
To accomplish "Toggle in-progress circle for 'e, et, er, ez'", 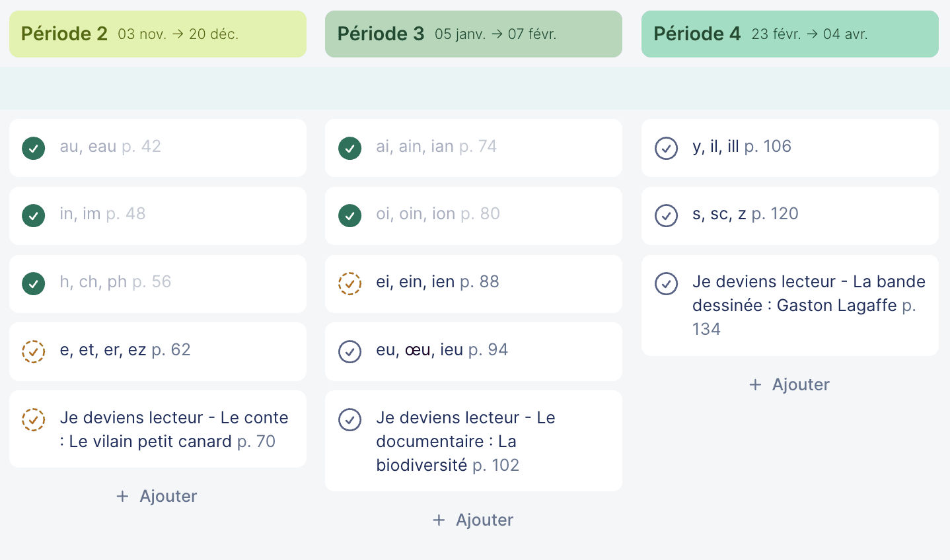I will pos(34,351).
